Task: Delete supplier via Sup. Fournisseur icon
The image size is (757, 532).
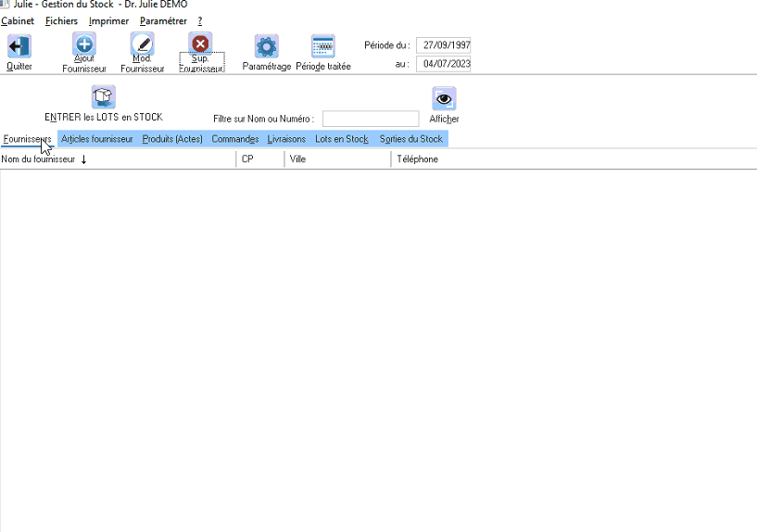Action: coord(200,44)
